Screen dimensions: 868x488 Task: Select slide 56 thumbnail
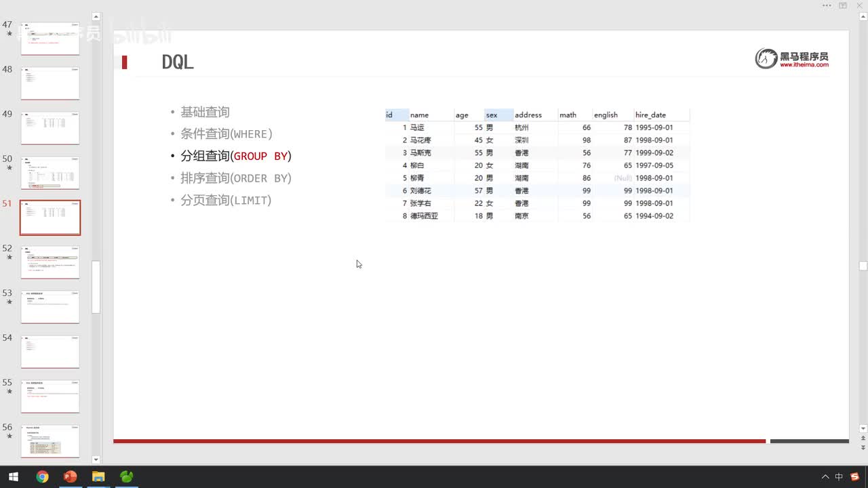point(50,441)
